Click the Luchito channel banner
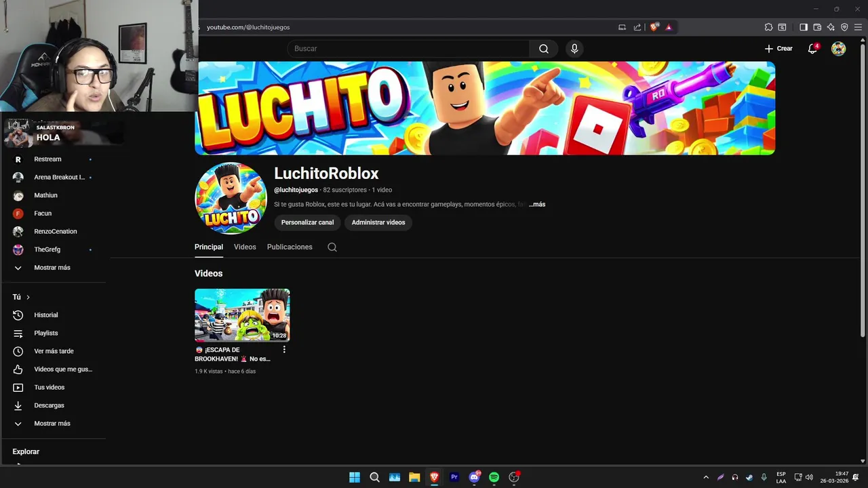The height and width of the screenshot is (488, 868). (485, 108)
